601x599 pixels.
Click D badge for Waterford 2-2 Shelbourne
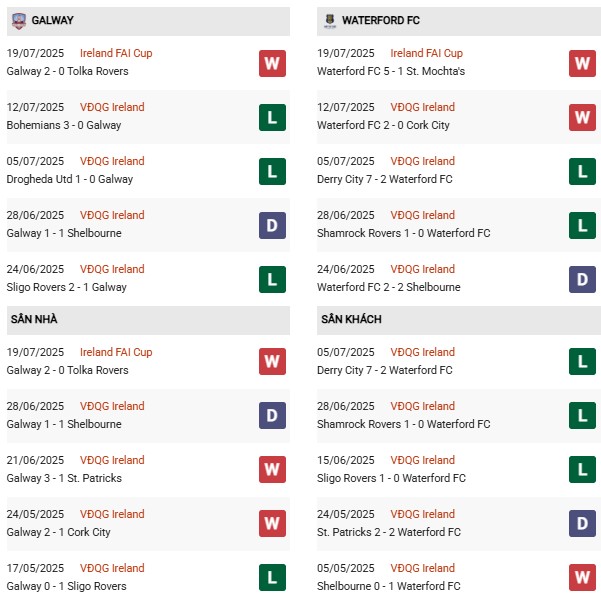tap(582, 279)
